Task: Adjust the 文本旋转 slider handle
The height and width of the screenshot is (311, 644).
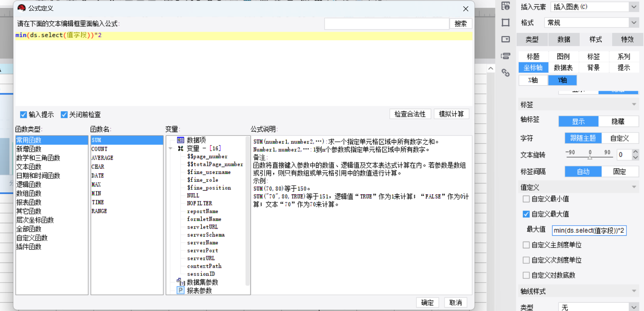Action: coord(590,158)
